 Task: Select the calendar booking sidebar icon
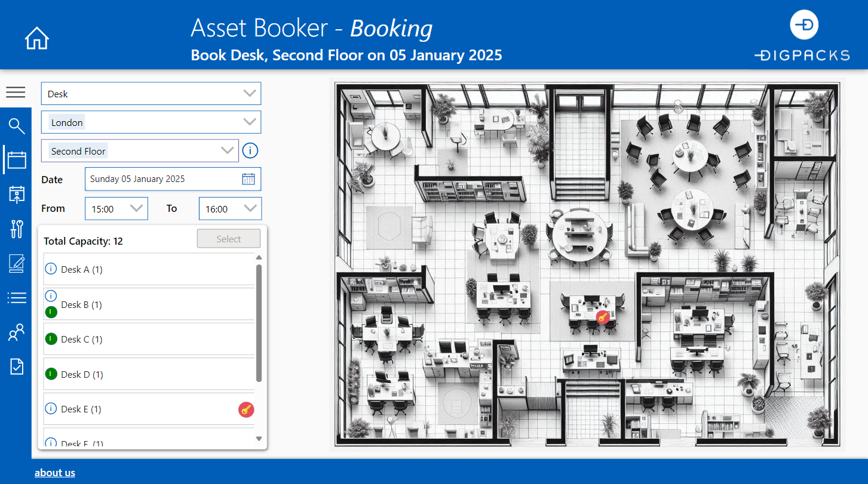(x=16, y=160)
